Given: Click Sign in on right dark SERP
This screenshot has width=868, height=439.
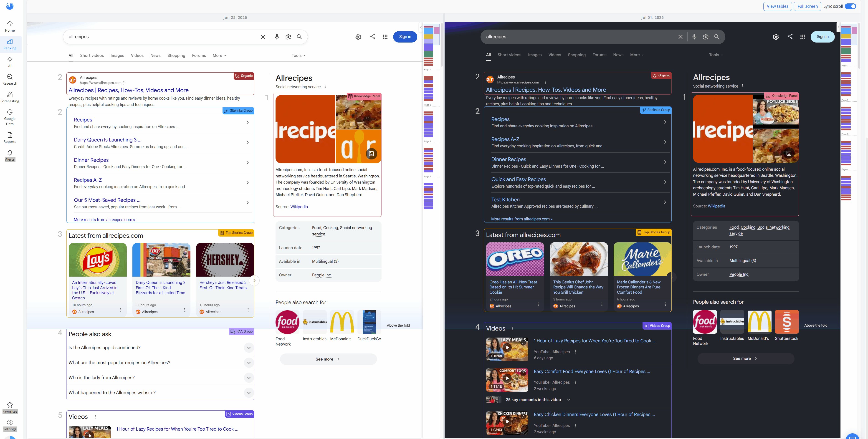Looking at the screenshot, I should (822, 37).
